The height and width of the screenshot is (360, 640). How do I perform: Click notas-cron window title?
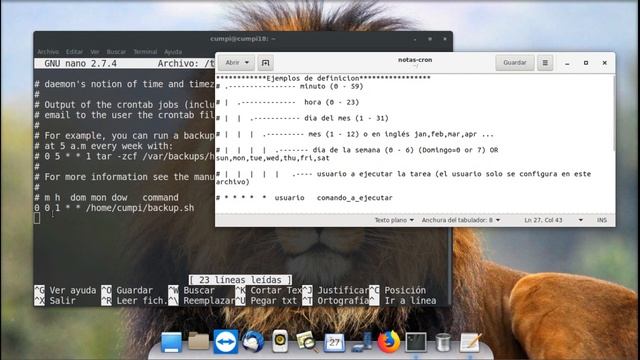pyautogui.click(x=415, y=60)
